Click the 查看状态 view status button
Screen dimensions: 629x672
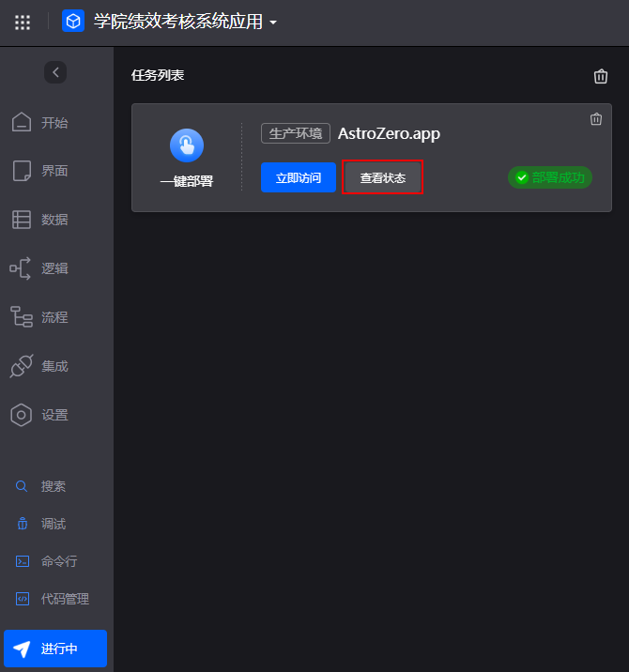tap(382, 177)
